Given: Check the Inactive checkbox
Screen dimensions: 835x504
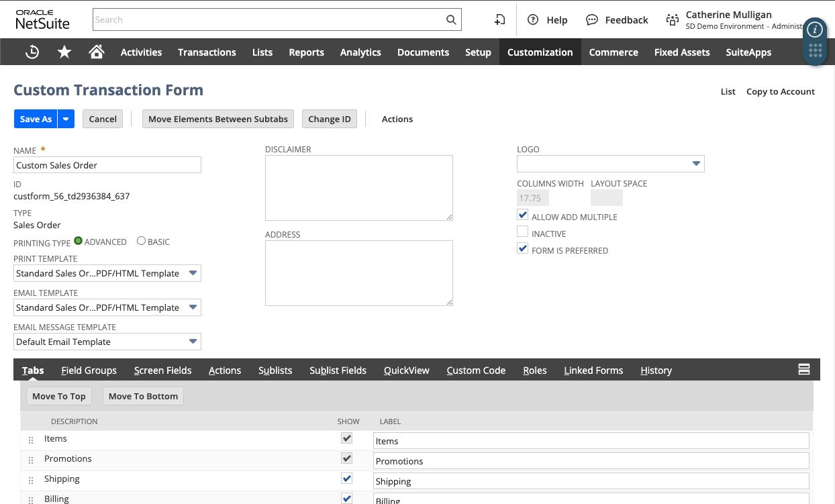Looking at the screenshot, I should point(522,232).
